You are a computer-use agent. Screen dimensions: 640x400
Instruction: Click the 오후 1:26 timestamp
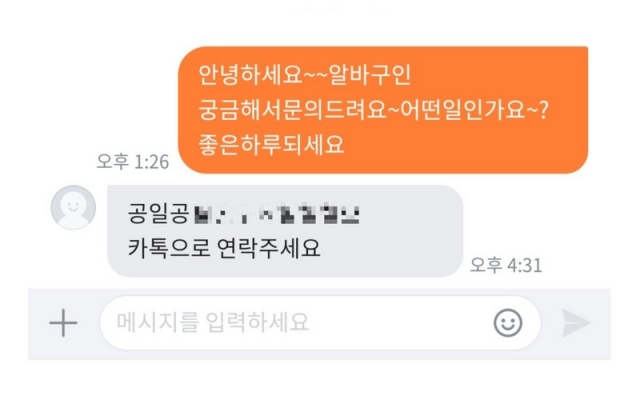click(x=133, y=162)
